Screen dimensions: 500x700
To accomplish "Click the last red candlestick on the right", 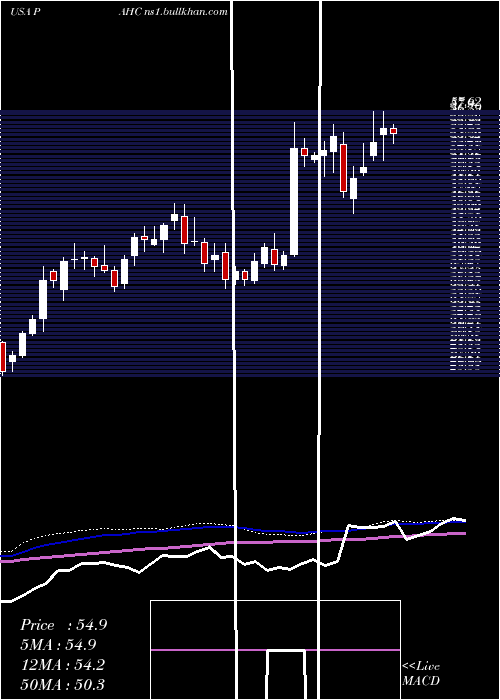I will pos(393,131).
